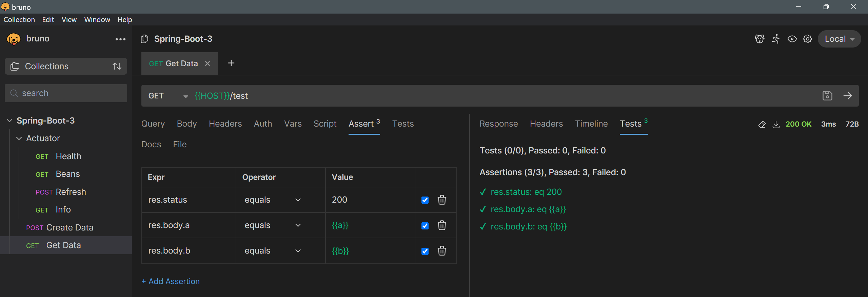
Task: Uncheck the res.status assertion checkbox
Action: click(425, 200)
